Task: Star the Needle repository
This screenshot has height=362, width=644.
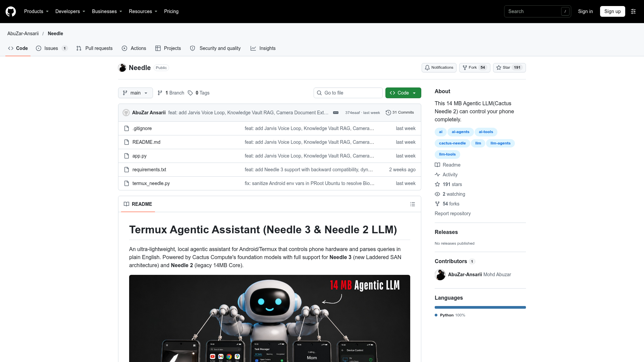Action: click(x=509, y=68)
